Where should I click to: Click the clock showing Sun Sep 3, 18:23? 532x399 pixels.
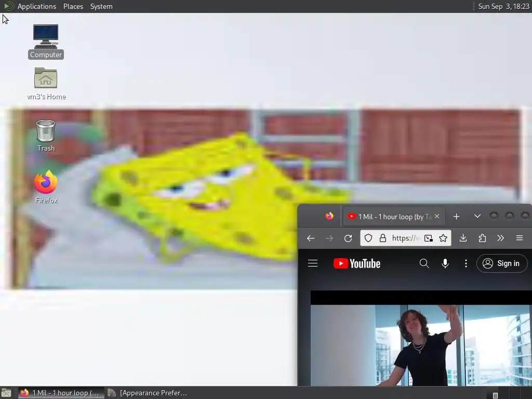(503, 6)
